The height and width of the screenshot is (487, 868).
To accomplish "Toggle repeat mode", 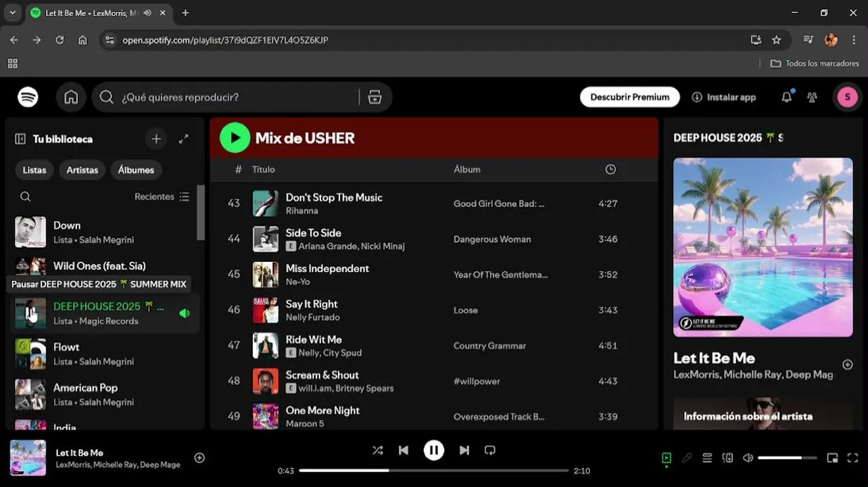I will tap(490, 450).
